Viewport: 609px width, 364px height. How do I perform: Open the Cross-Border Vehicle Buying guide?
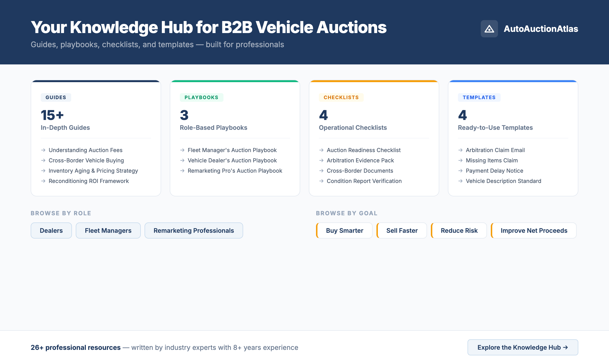[86, 160]
